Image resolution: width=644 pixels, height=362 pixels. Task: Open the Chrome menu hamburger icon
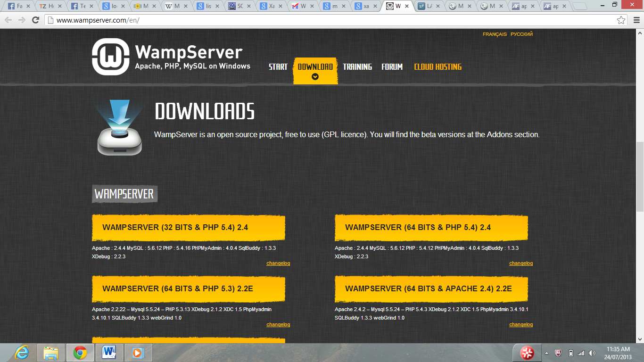(x=636, y=20)
